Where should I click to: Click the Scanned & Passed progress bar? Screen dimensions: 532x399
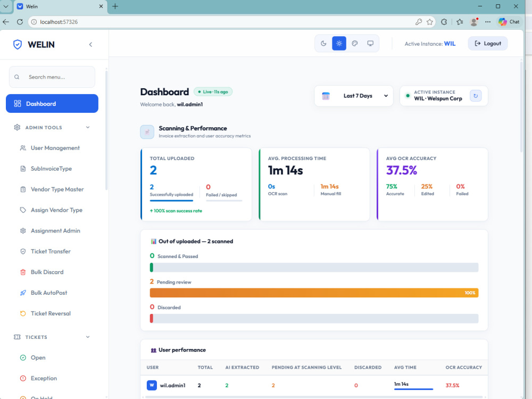tap(314, 268)
